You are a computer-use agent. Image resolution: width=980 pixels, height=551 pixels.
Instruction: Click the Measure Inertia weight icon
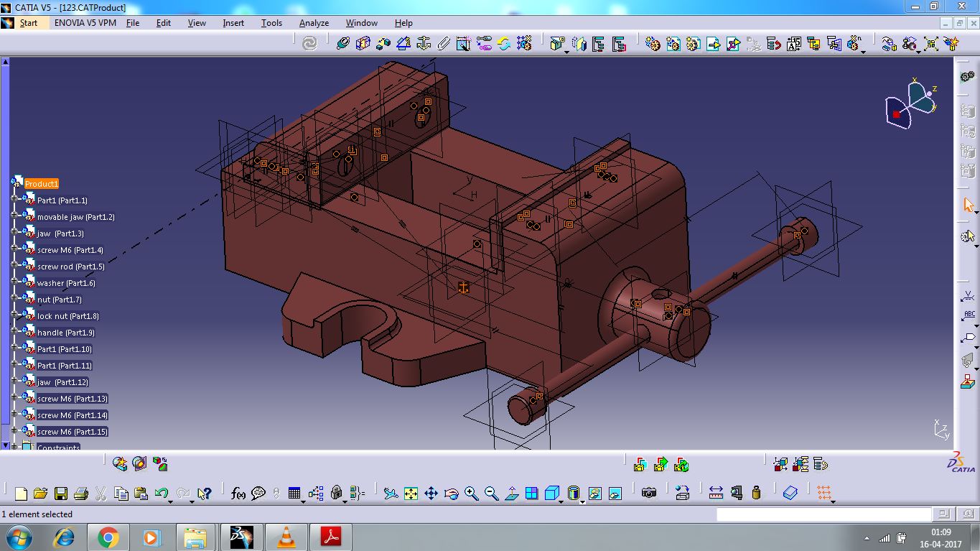pyautogui.click(x=756, y=494)
